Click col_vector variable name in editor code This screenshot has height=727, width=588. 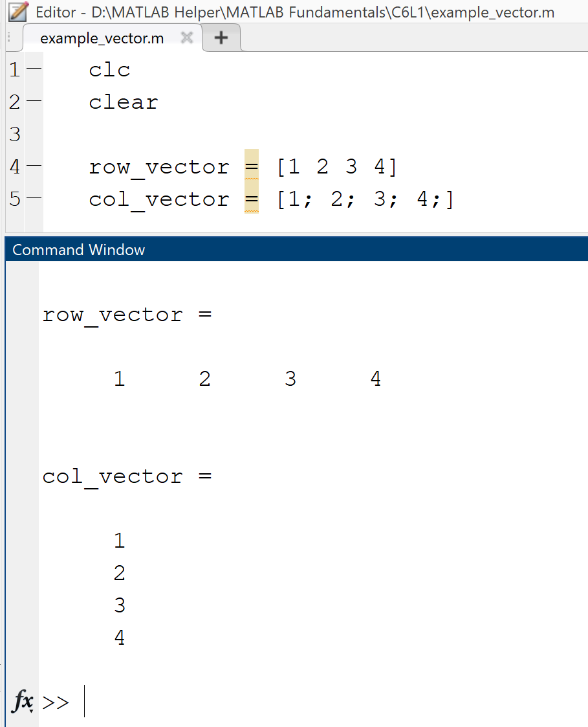coord(158,199)
